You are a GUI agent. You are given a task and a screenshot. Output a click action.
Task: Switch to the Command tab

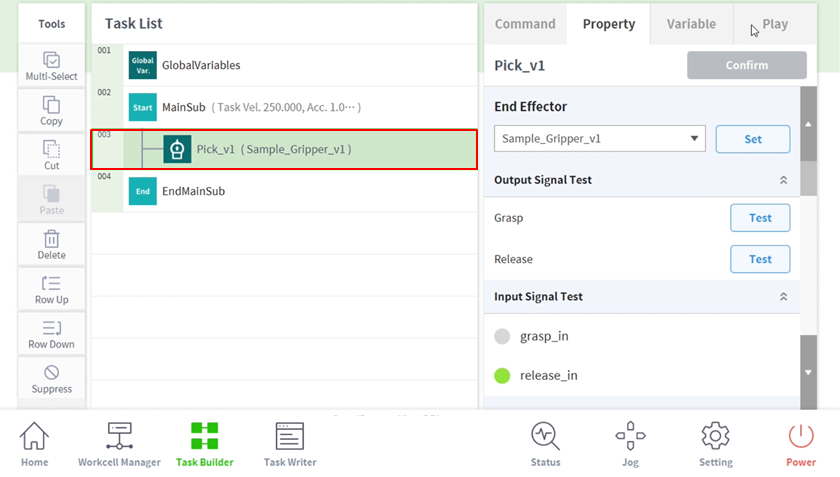pos(525,24)
